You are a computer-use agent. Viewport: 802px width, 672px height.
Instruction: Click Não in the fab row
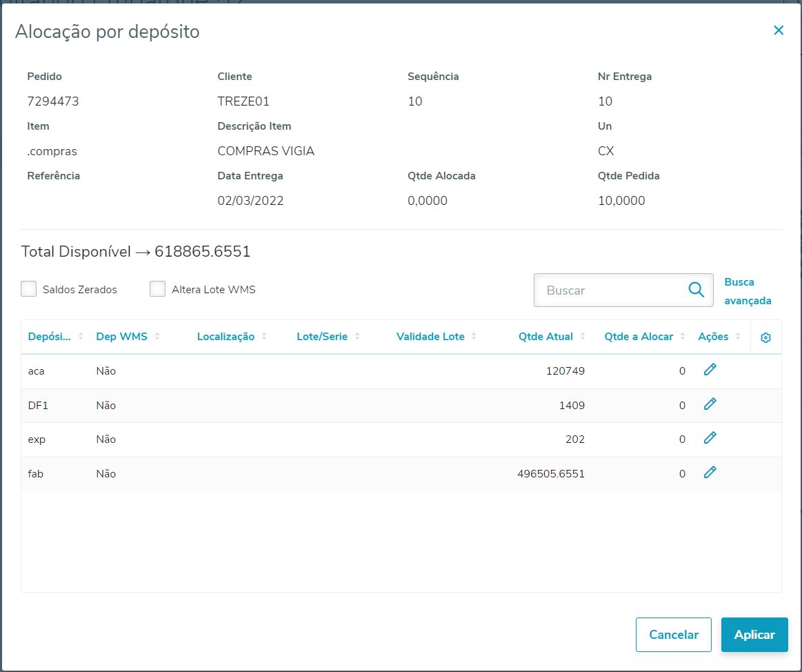(106, 474)
